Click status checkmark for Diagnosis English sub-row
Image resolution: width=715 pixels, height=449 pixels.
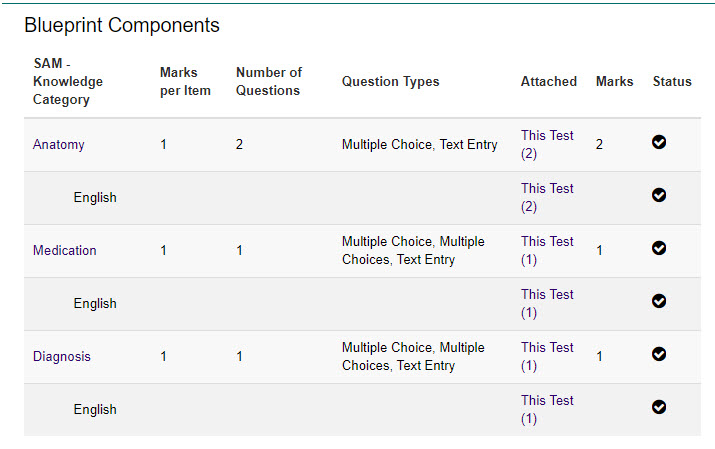pyautogui.click(x=659, y=407)
